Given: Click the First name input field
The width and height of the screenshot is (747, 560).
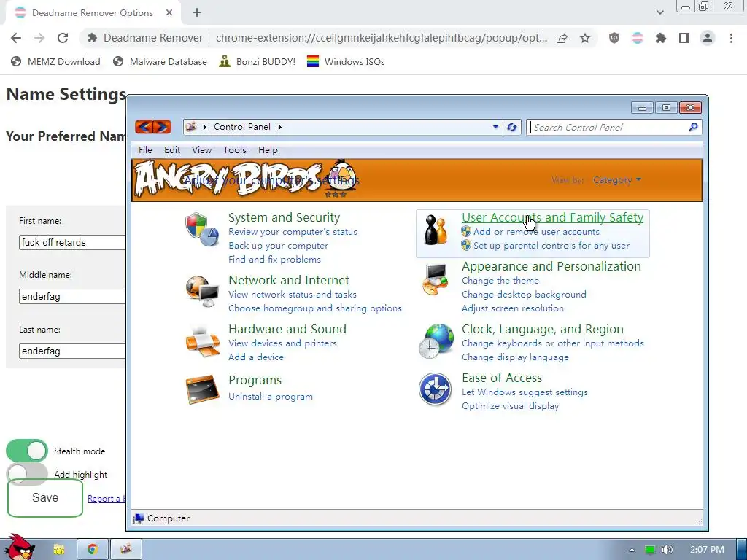Looking at the screenshot, I should coord(72,242).
